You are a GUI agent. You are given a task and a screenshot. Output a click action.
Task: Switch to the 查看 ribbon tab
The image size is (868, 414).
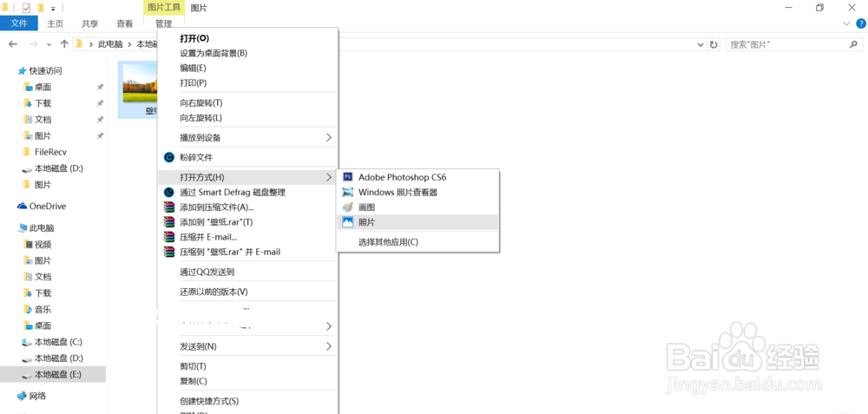tap(125, 24)
